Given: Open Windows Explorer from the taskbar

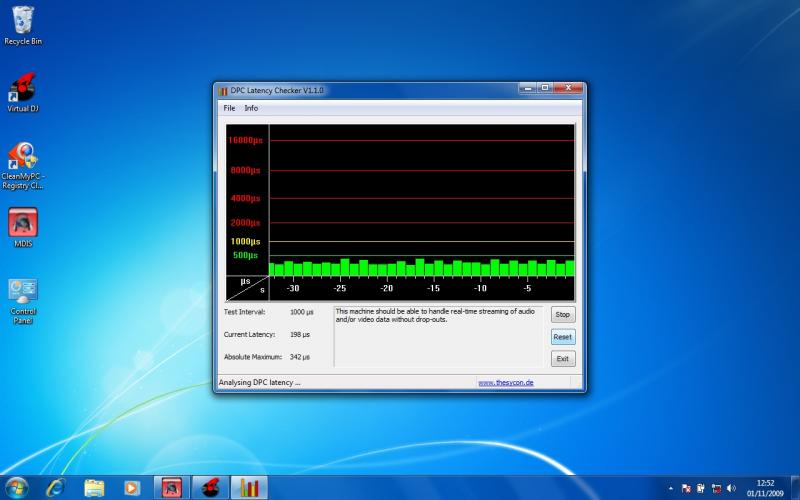Looking at the screenshot, I should click(x=94, y=487).
